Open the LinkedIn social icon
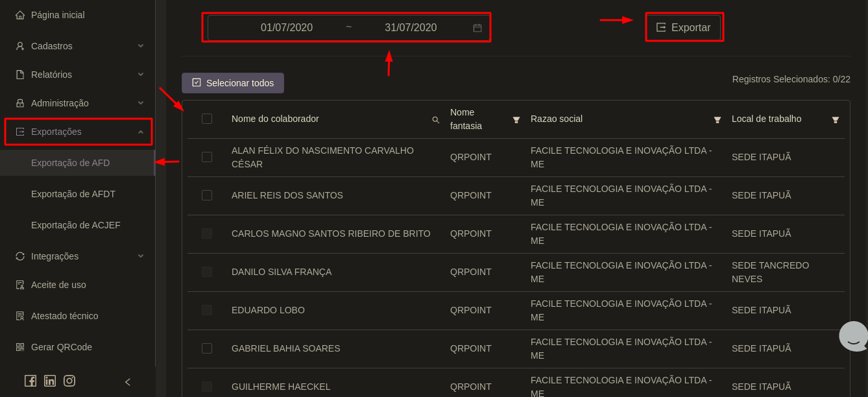The image size is (868, 397). pos(50,381)
